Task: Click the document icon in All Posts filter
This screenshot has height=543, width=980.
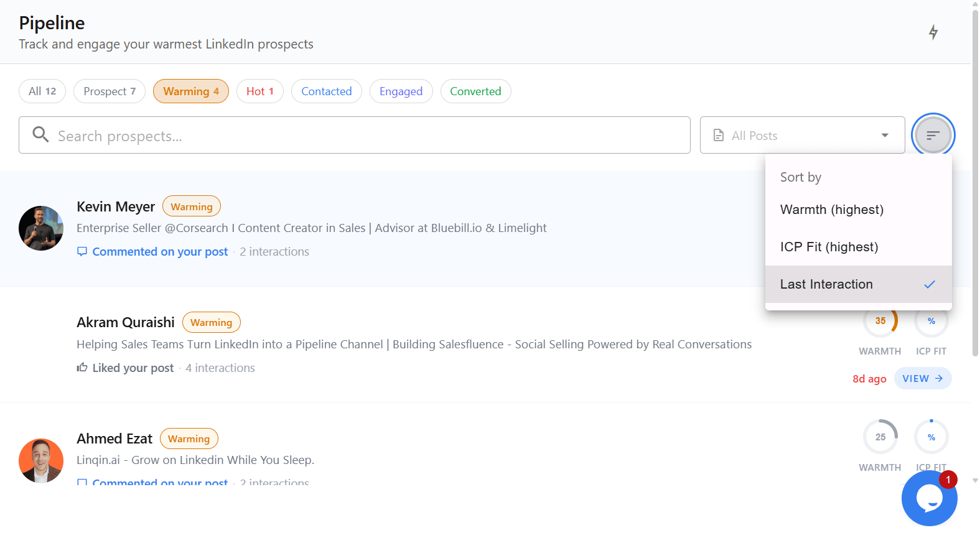Action: click(719, 135)
